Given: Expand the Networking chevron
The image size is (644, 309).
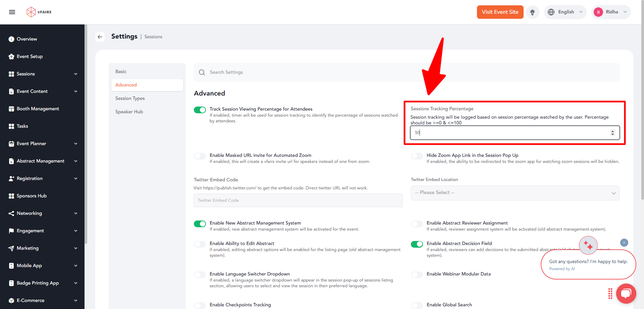Looking at the screenshot, I should 76,213.
